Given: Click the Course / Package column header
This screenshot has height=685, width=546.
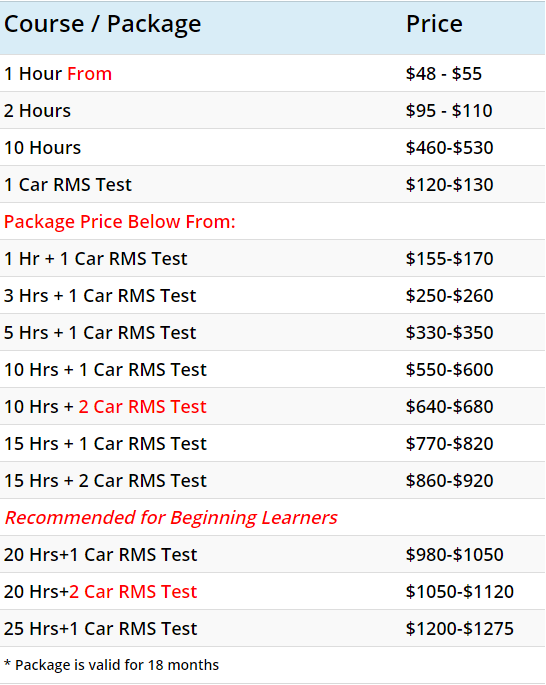Looking at the screenshot, I should 103,24.
